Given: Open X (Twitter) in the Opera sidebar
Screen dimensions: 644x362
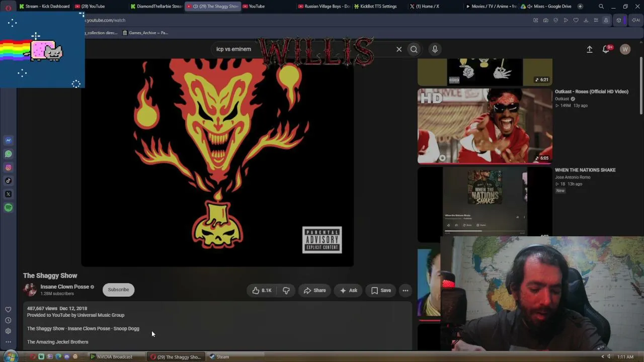Looking at the screenshot, I should [x=8, y=194].
